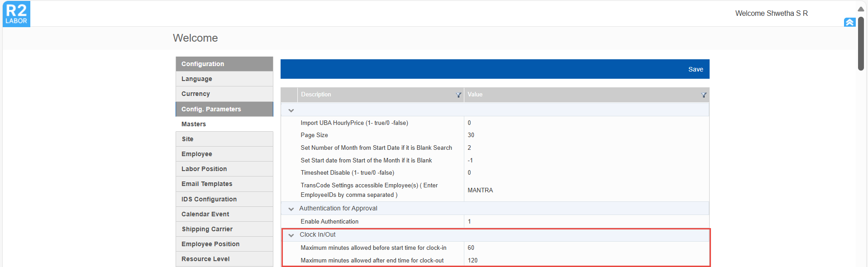Collapse the Authentication for Approval group
868x267 pixels.
(x=291, y=209)
